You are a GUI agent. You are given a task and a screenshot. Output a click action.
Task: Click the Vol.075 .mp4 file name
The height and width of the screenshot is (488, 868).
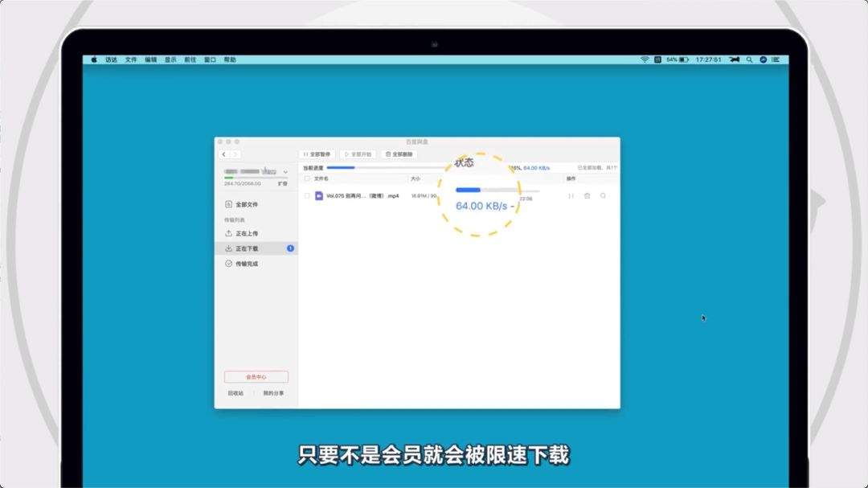[x=362, y=196]
